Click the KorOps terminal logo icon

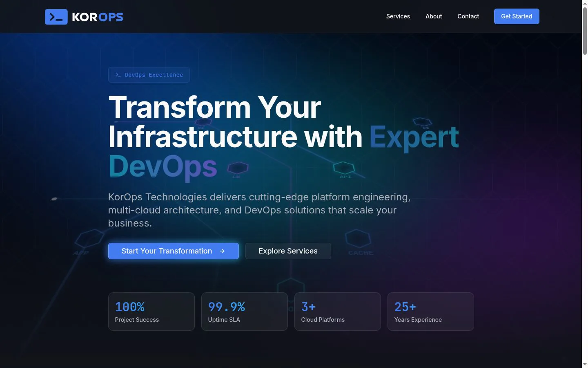[56, 17]
